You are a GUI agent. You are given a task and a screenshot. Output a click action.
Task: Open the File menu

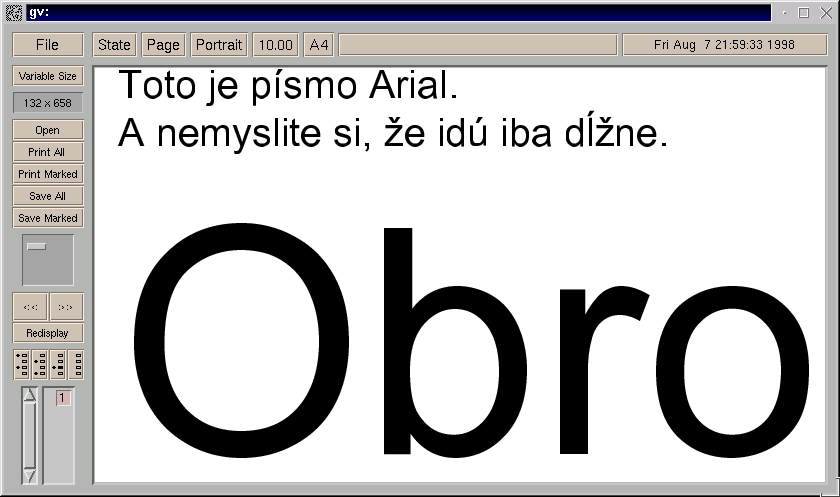pos(47,45)
